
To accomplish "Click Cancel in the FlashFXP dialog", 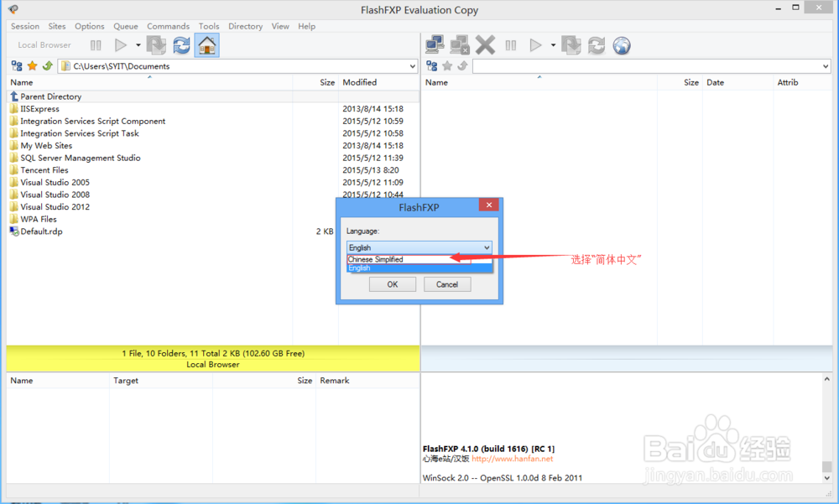I will coord(447,284).
